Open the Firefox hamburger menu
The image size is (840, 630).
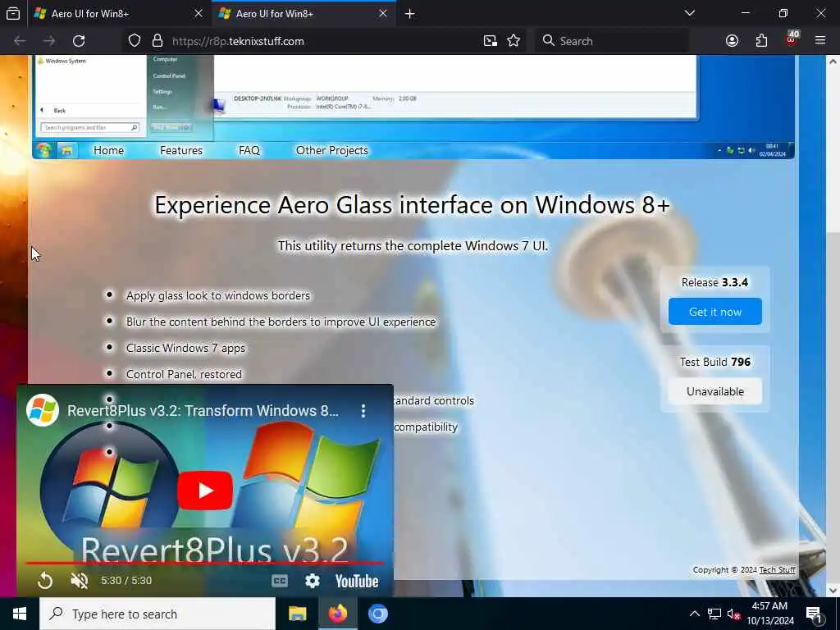819,41
